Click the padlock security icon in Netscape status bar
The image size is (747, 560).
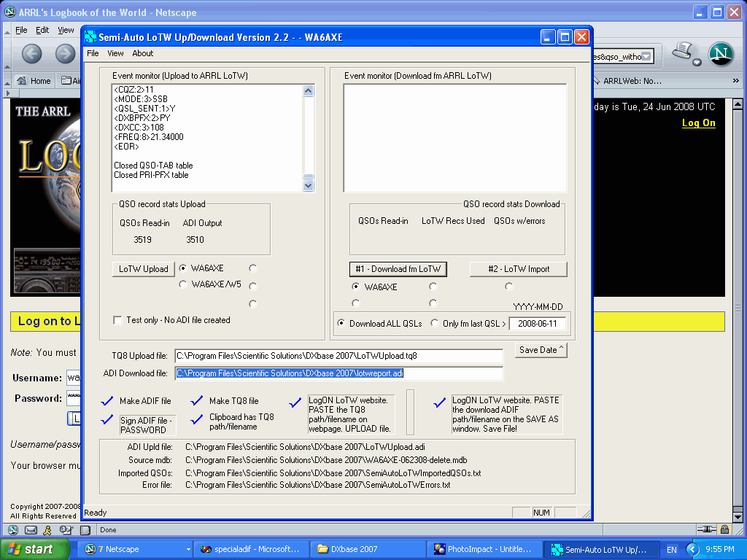pos(724,529)
